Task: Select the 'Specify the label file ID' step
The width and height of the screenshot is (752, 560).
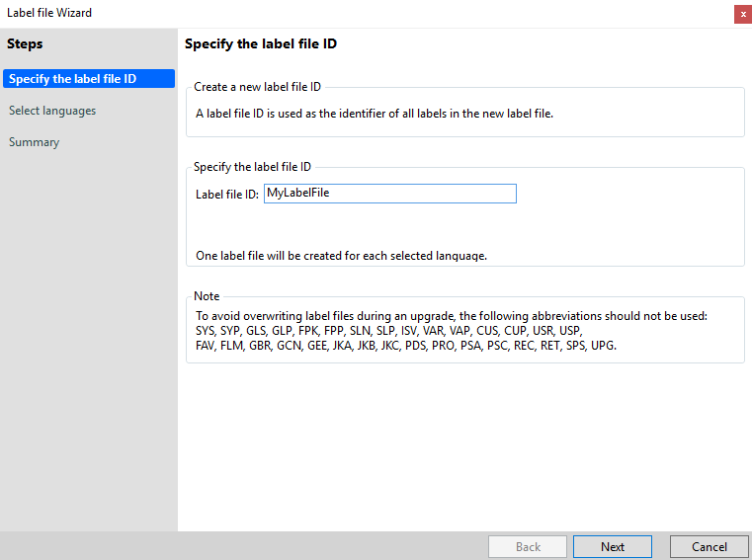Action: pos(89,79)
